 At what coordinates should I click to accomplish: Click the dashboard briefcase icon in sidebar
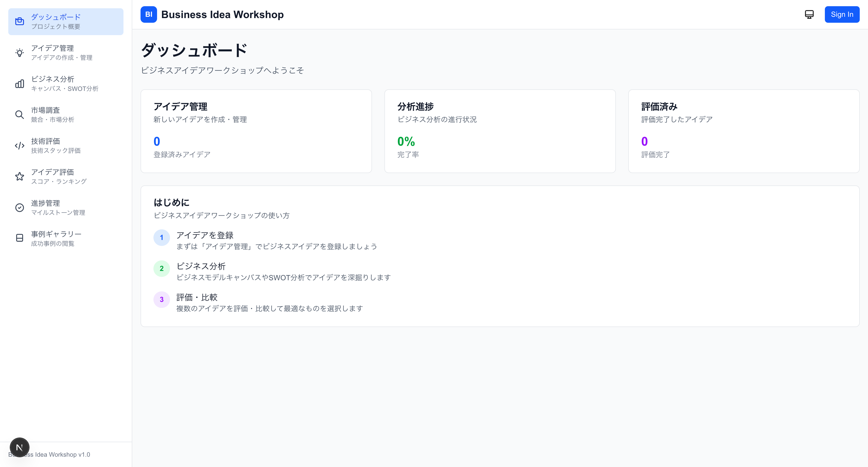click(20, 21)
